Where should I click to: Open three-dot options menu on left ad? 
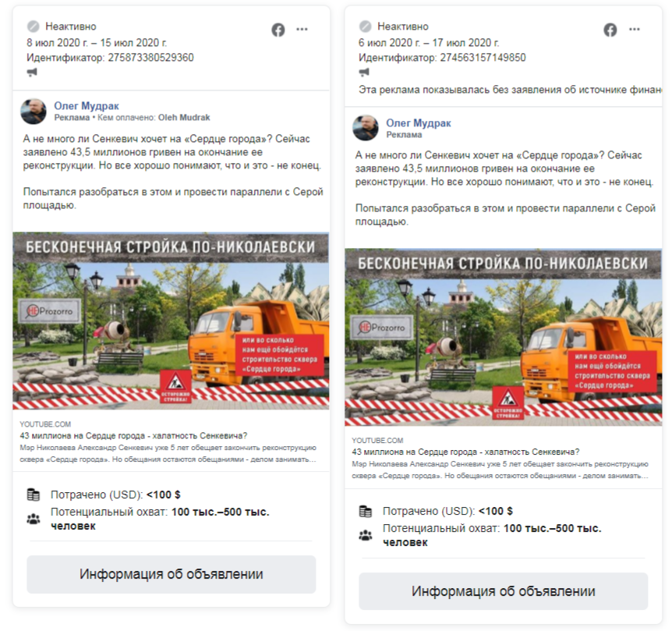pyautogui.click(x=302, y=29)
